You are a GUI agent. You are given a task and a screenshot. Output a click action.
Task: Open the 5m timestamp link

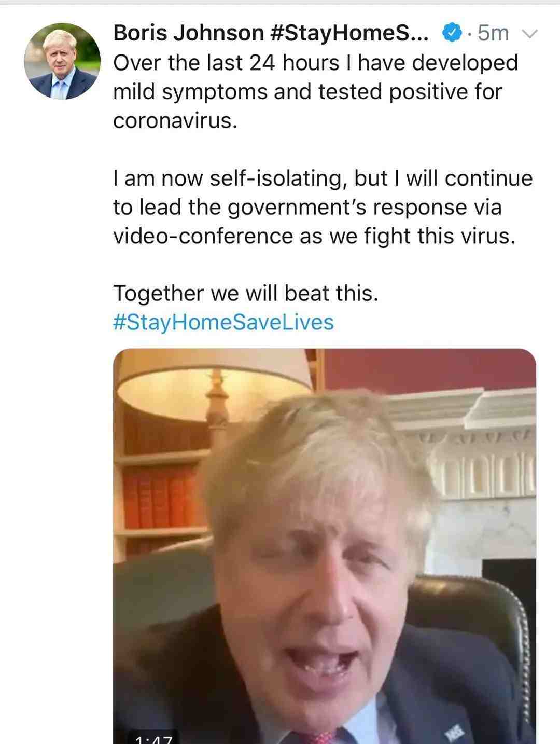pyautogui.click(x=493, y=33)
